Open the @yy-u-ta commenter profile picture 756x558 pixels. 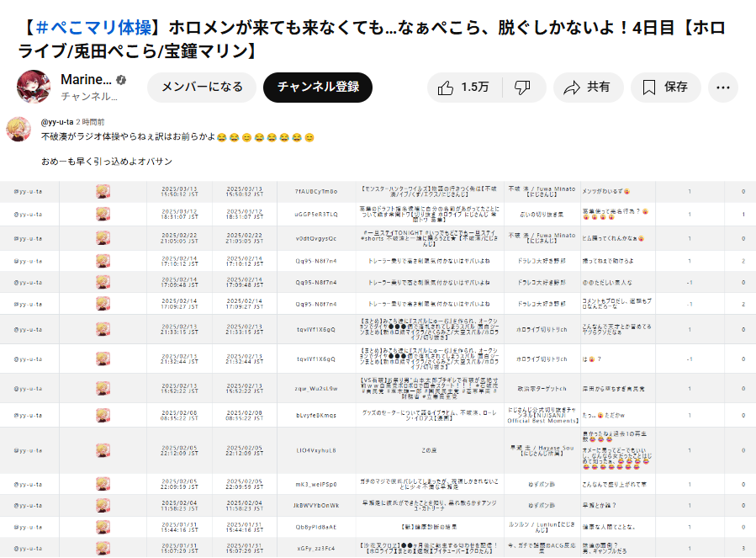tap(19, 129)
